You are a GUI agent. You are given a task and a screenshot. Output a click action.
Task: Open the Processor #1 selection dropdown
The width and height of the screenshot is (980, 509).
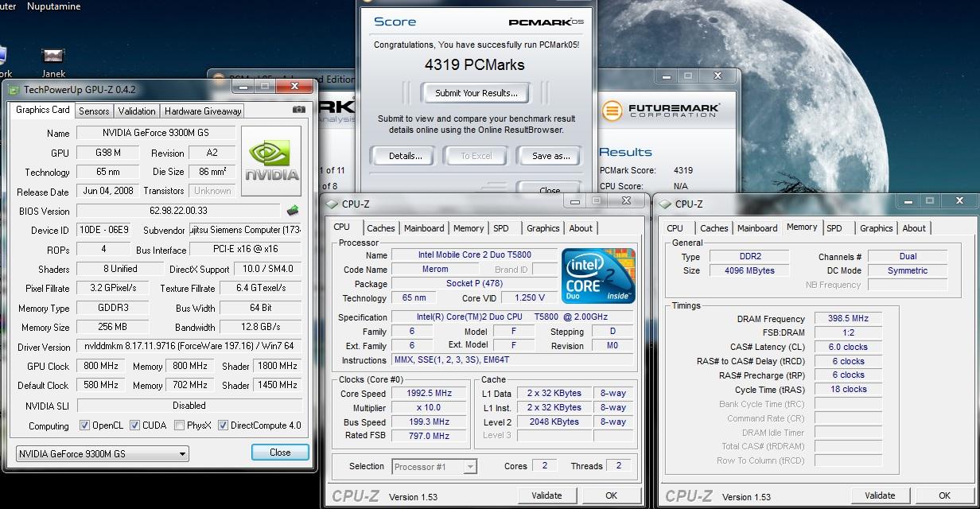coord(434,466)
